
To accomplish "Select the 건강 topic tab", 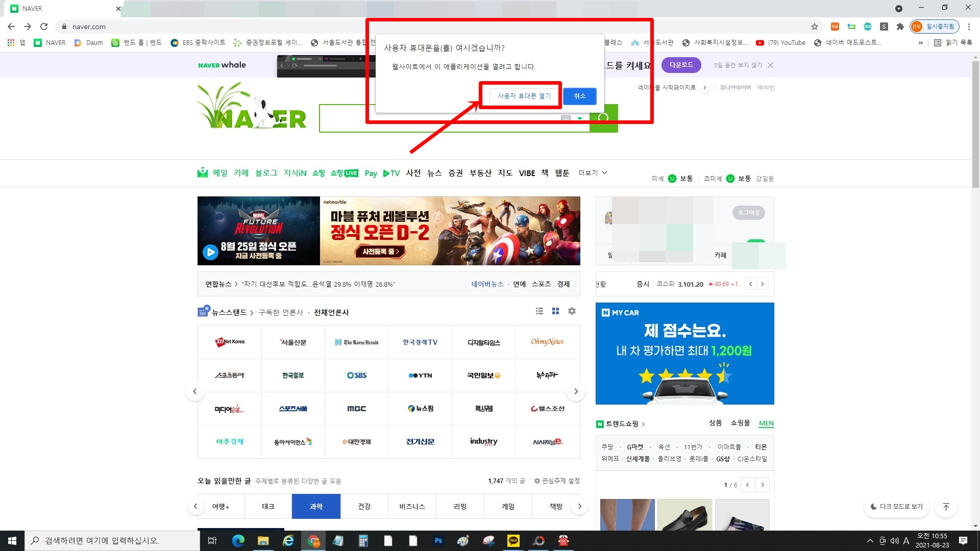I will point(364,507).
